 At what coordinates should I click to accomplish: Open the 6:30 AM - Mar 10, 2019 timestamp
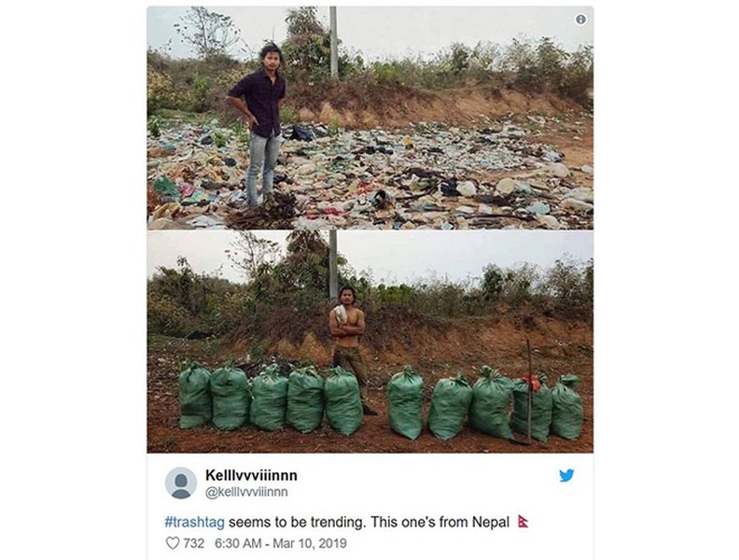coord(279,542)
